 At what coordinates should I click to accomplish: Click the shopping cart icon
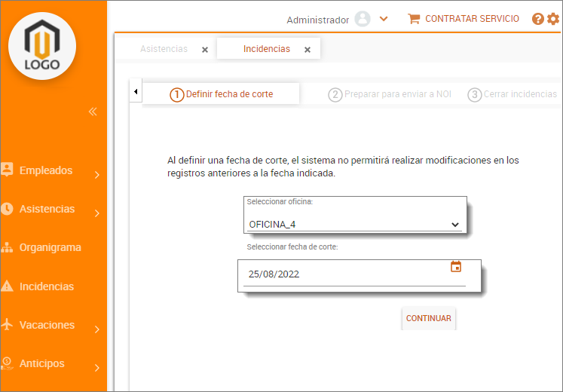coord(414,19)
